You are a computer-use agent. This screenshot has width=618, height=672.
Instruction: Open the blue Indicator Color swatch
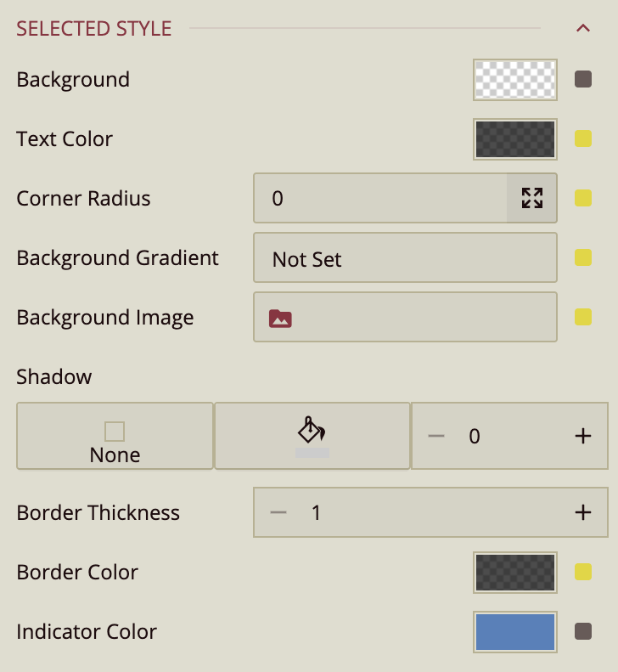pyautogui.click(x=515, y=632)
